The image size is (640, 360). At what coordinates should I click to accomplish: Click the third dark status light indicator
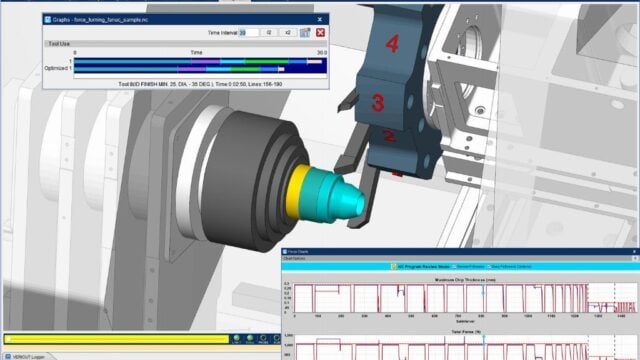263,339
